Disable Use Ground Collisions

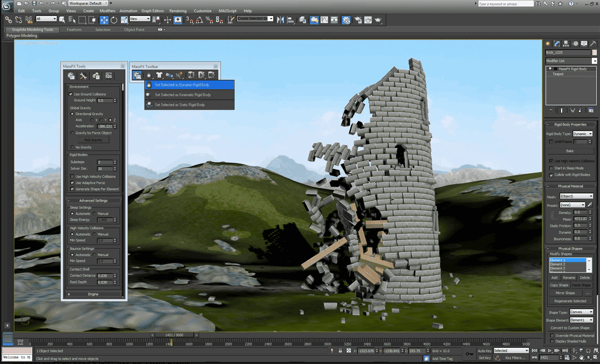click(70, 94)
